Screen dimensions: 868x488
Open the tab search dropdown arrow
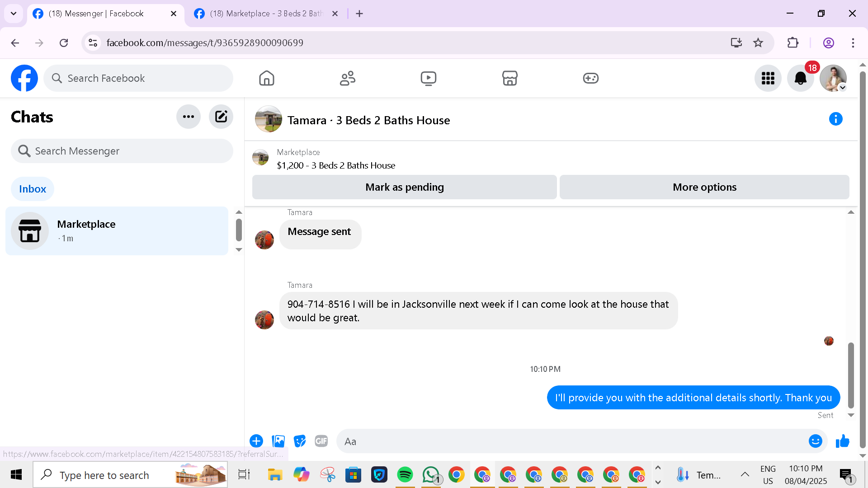pyautogui.click(x=14, y=14)
